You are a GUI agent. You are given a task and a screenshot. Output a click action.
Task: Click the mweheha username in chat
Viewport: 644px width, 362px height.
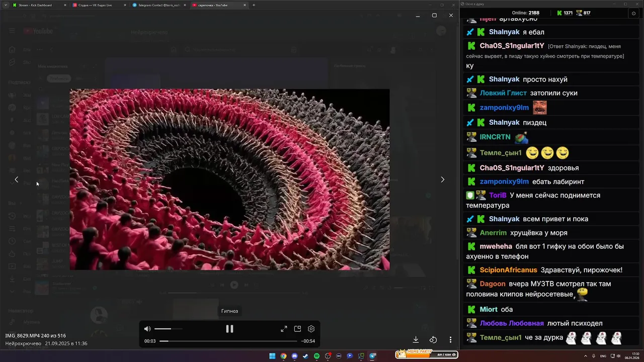(x=496, y=246)
